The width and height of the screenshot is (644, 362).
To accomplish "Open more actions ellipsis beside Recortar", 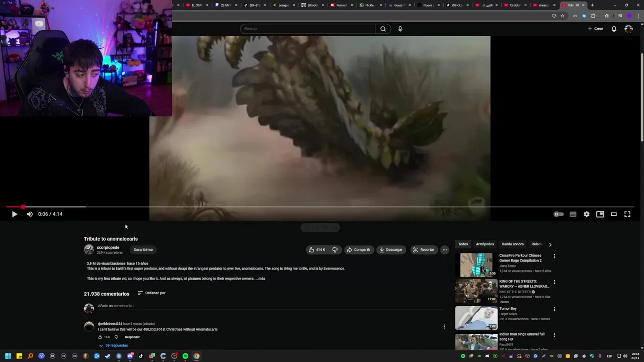I will (x=444, y=250).
